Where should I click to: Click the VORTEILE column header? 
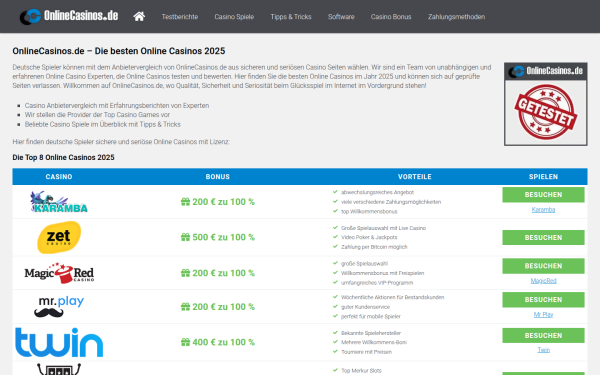(x=415, y=177)
